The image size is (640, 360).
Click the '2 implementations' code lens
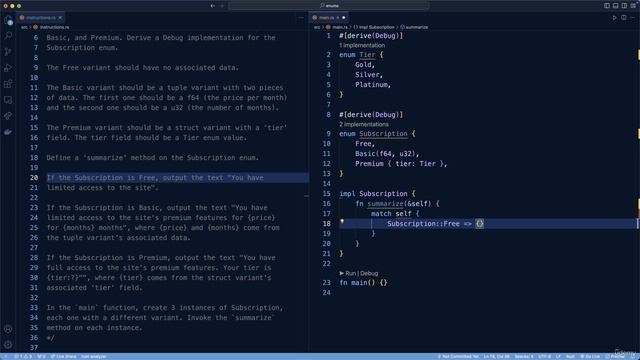tap(364, 124)
